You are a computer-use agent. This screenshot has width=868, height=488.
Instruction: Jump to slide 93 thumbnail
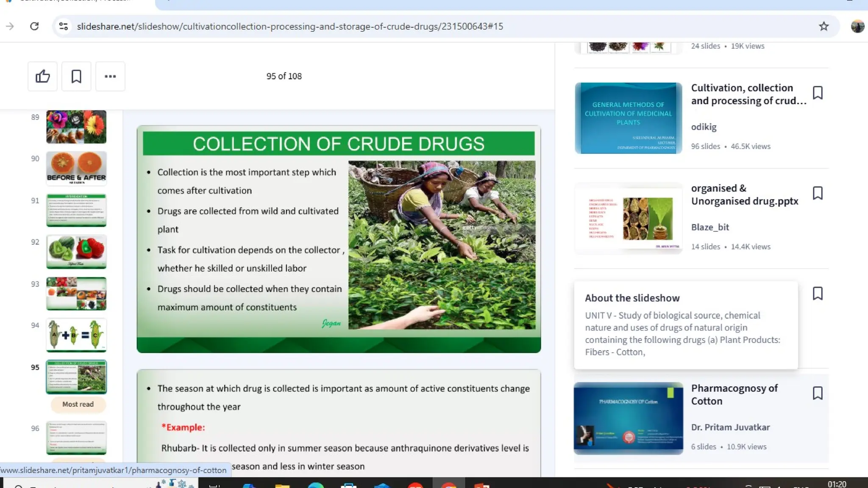coord(76,294)
